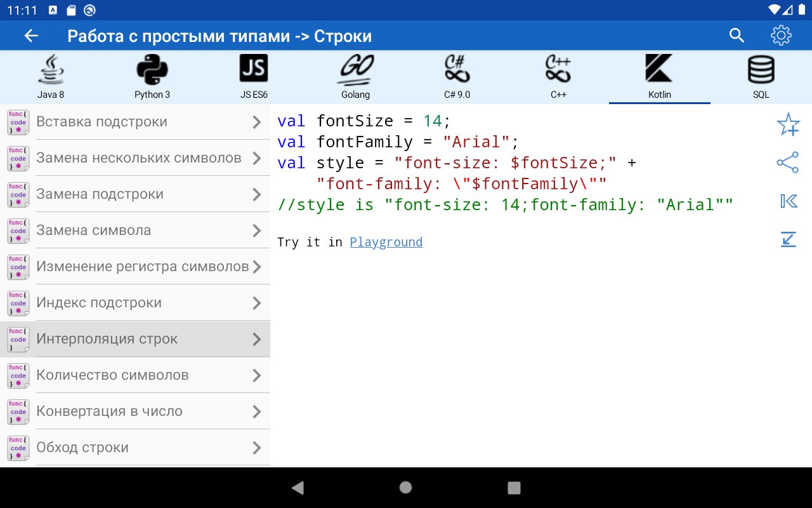Open the Вставка подстроки topic

pyautogui.click(x=135, y=122)
